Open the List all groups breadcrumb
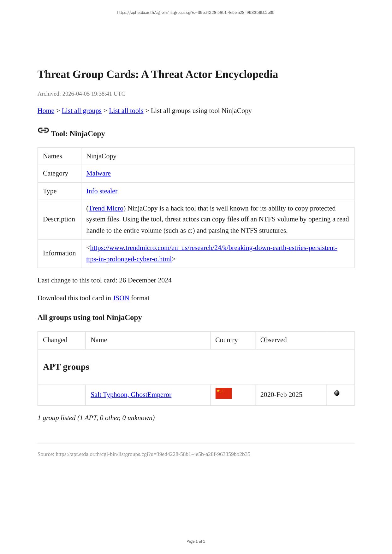This screenshot has width=392, height=554. (x=81, y=111)
